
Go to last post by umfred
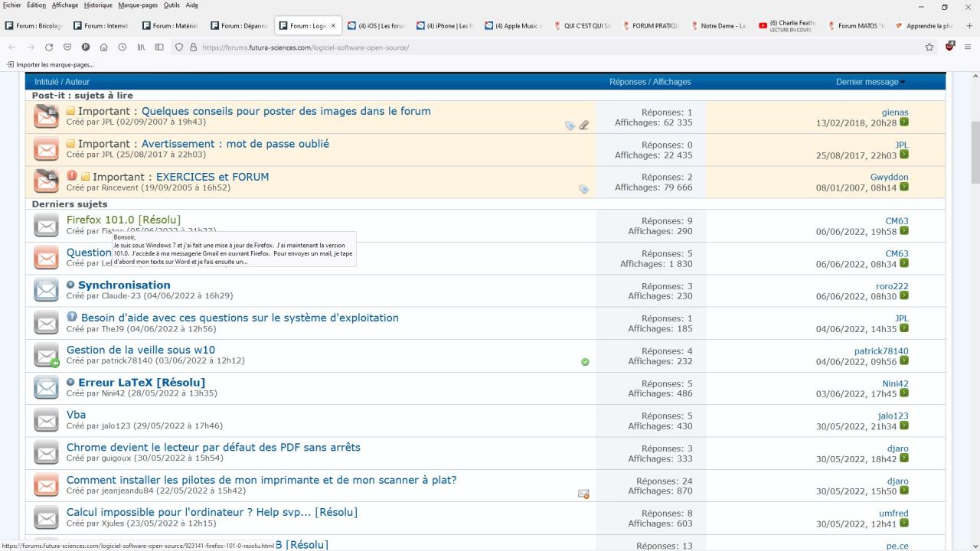tap(904, 523)
